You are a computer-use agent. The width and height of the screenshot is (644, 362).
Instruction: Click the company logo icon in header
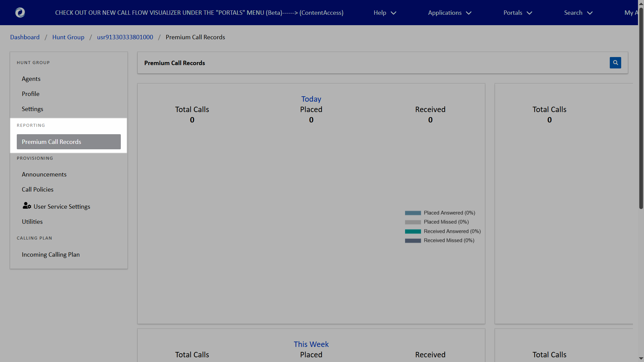(x=20, y=13)
